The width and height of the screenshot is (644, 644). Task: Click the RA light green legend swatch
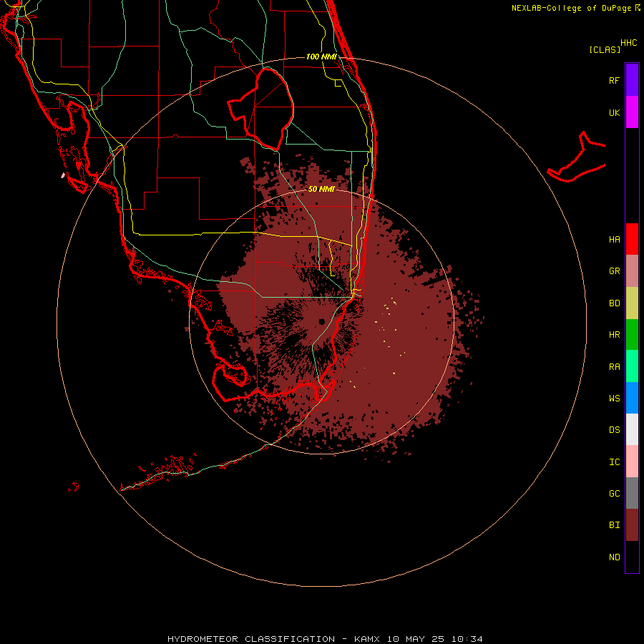632,366
